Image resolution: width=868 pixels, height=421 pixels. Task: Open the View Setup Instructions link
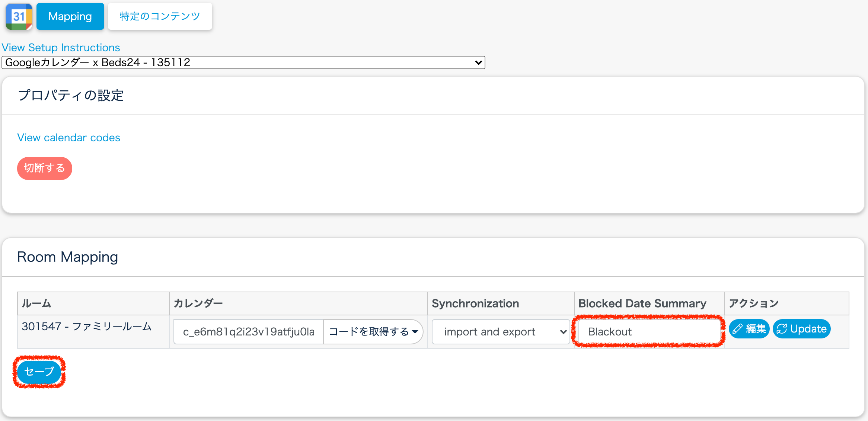click(61, 48)
